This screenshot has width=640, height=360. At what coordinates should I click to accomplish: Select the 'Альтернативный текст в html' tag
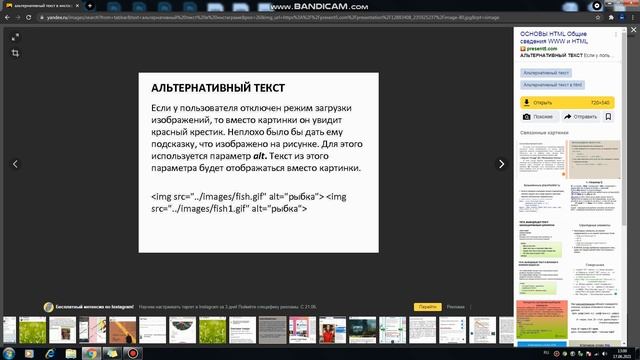click(x=552, y=84)
